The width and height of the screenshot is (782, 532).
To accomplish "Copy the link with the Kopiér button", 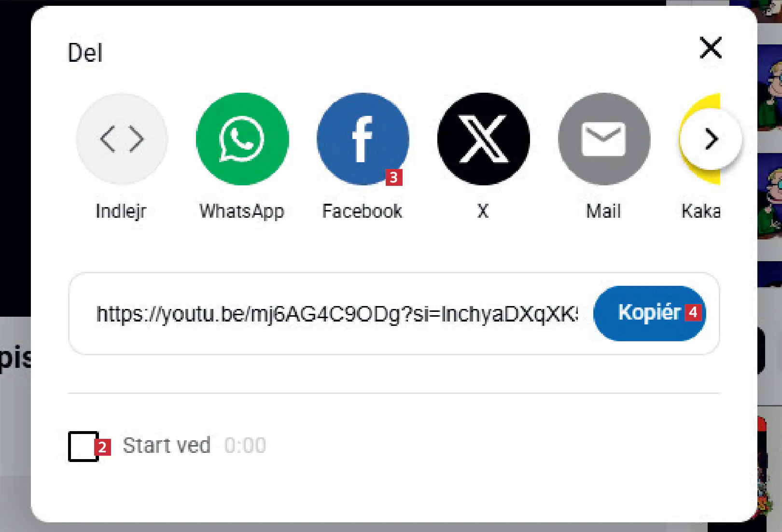I will pos(650,313).
